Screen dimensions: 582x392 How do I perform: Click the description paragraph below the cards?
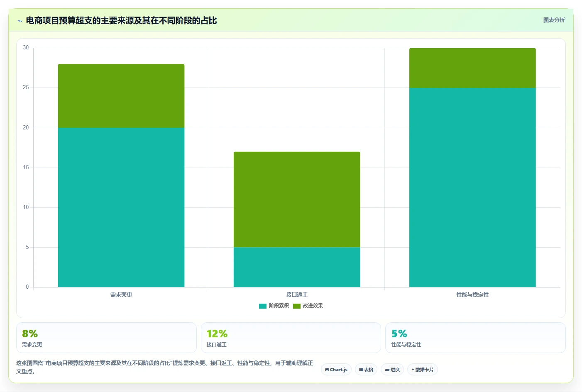pos(165,367)
